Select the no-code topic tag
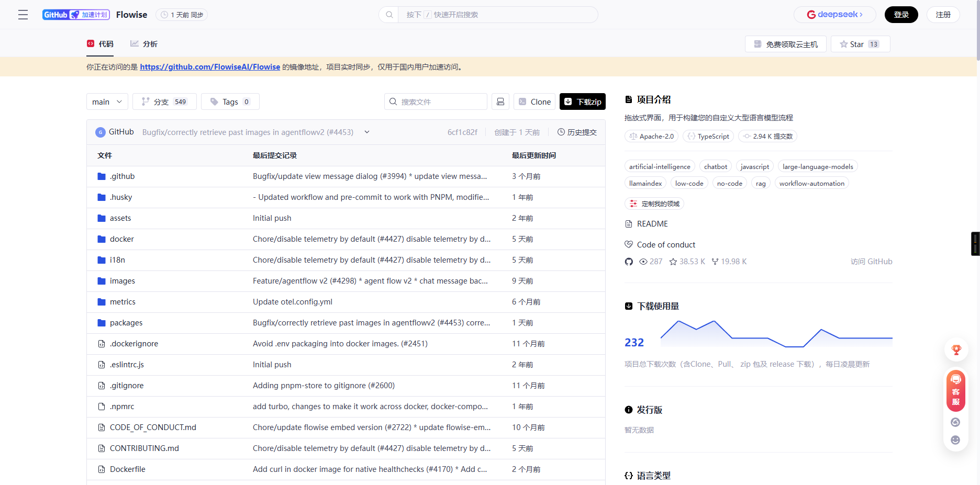 pos(730,183)
